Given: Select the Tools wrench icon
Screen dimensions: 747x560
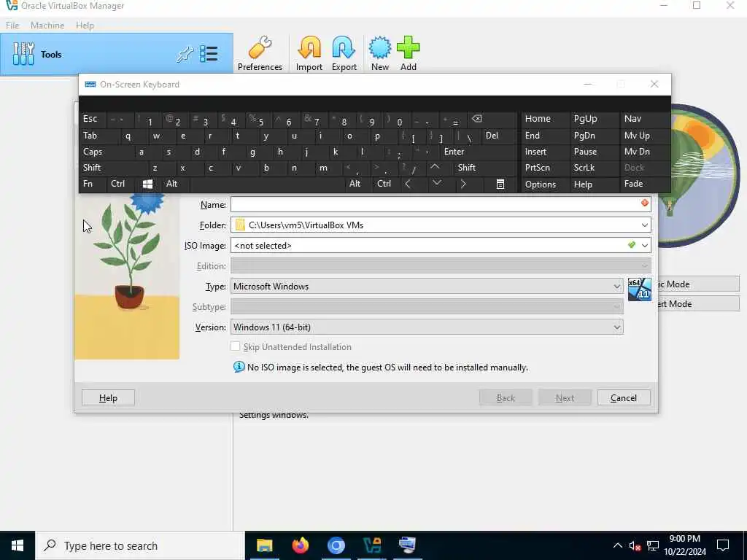Looking at the screenshot, I should tap(23, 54).
